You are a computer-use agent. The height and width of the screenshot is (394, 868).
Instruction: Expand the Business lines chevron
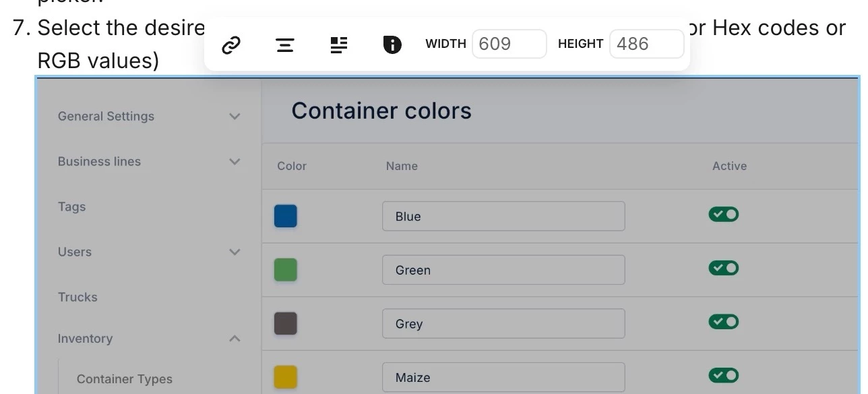[235, 162]
